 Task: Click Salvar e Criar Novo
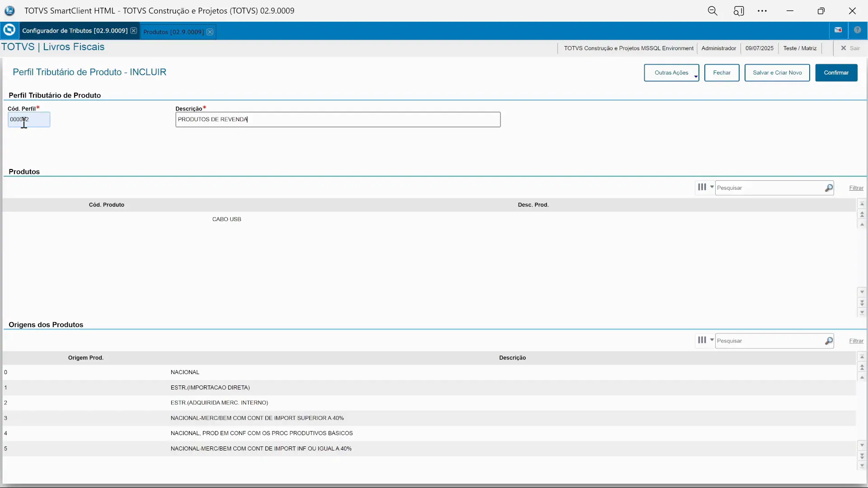[x=777, y=73]
